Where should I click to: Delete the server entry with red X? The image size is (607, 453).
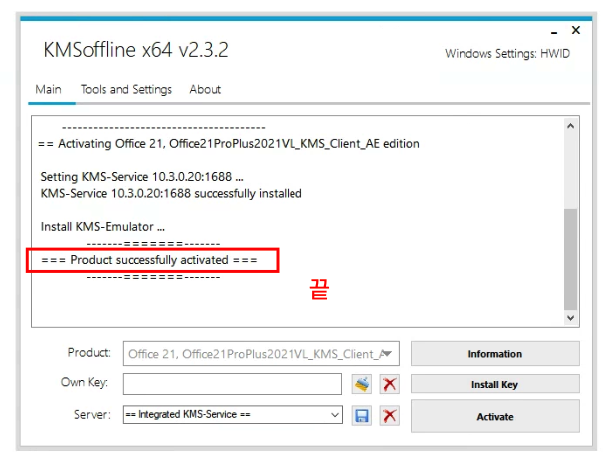tap(389, 416)
